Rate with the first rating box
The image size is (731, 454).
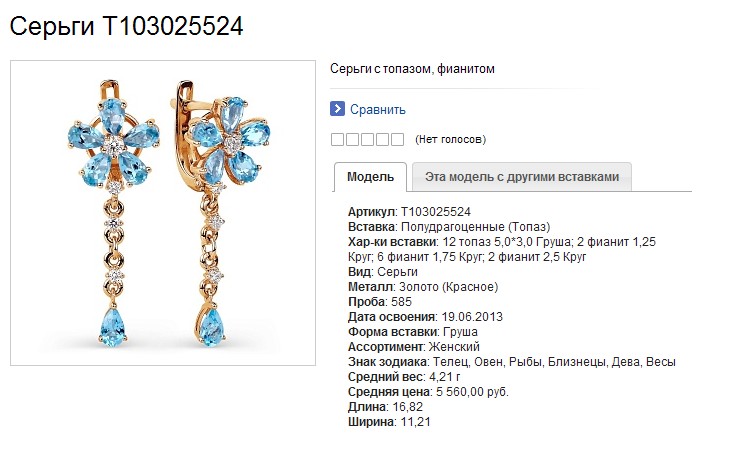click(x=337, y=139)
